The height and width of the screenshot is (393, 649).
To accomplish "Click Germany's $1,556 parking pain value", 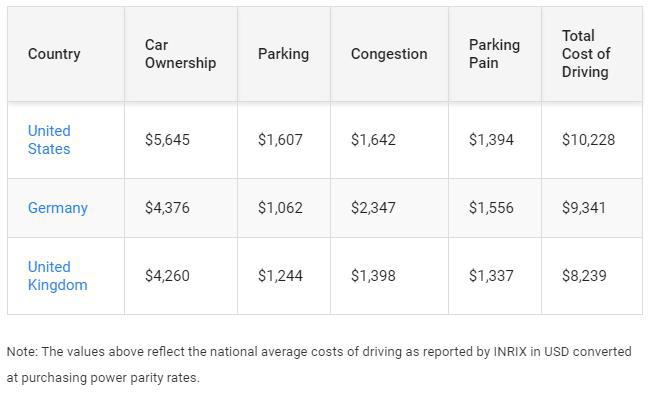I will pyautogui.click(x=491, y=207).
